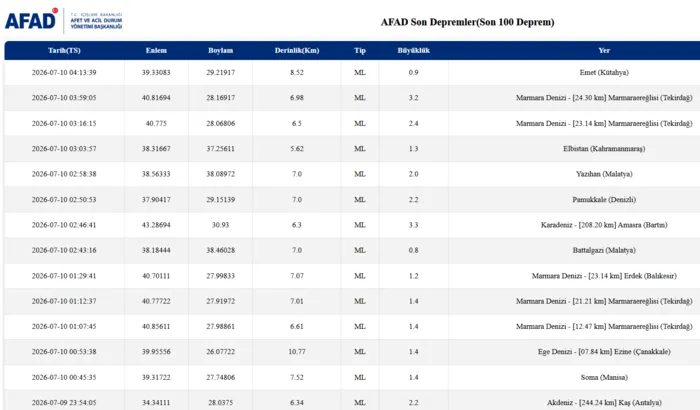Select the Pamukkale (Denizli) row
The width and height of the screenshot is (700, 410).
(352, 200)
